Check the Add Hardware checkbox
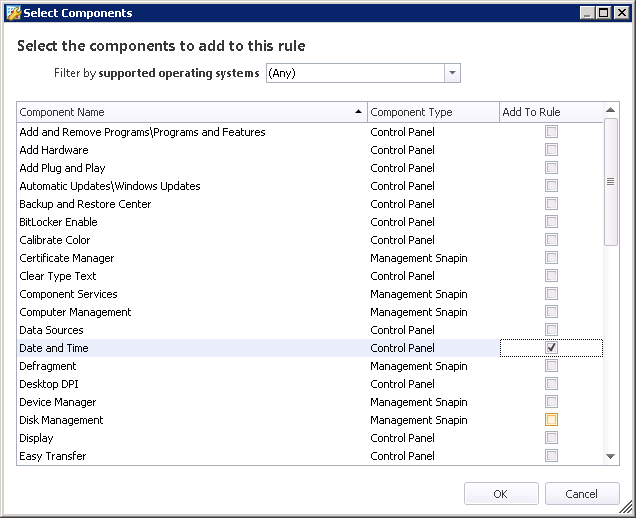 click(551, 150)
